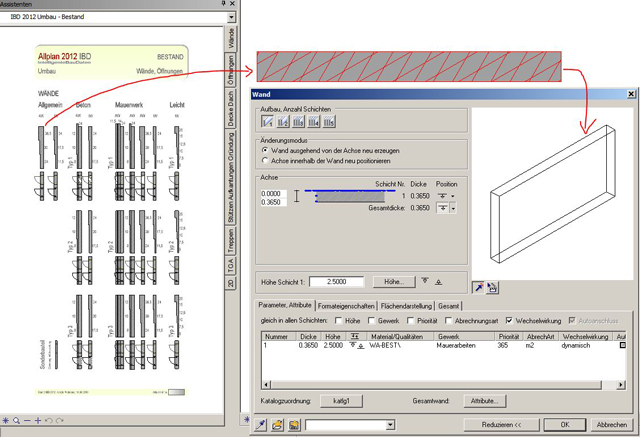Select 'Wand ausgehend von der Achse neu erzeugen'
640x437 pixels.
pos(264,150)
